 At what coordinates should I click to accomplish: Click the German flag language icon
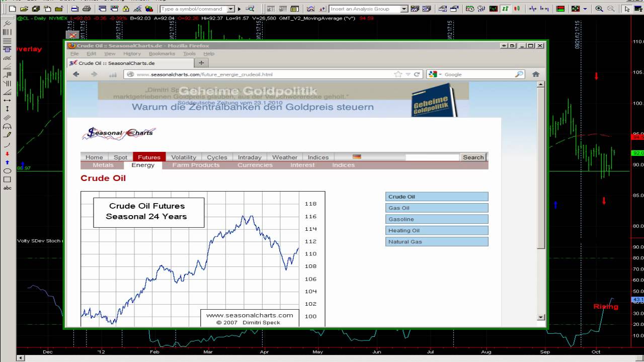(x=357, y=157)
